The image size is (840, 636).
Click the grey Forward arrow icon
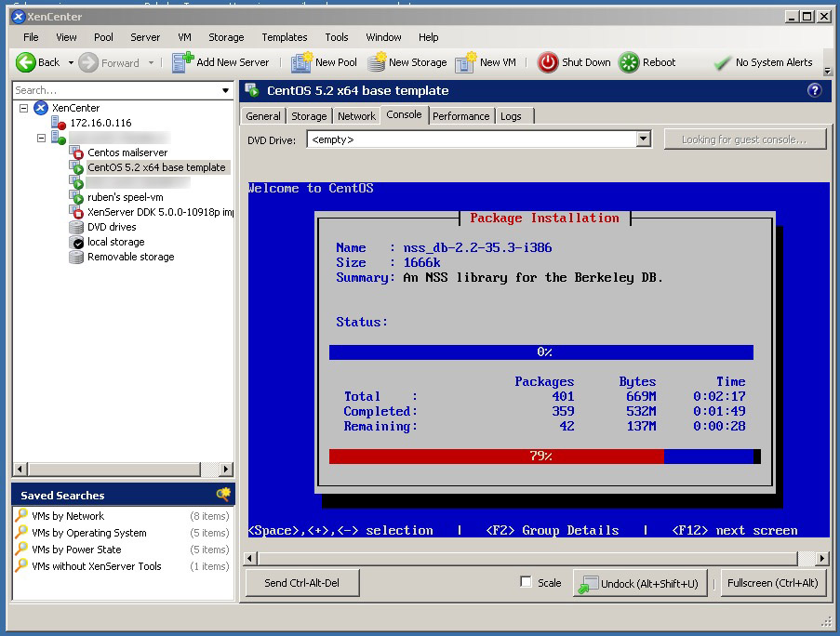pyautogui.click(x=87, y=62)
